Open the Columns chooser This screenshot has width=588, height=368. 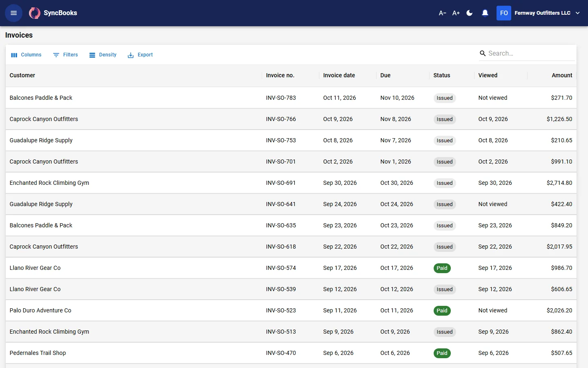(x=26, y=55)
